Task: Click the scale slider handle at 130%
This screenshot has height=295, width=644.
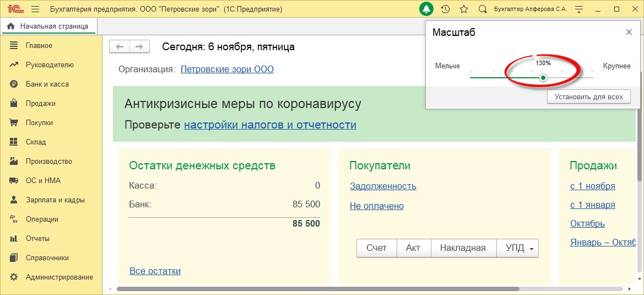Action: click(x=543, y=78)
